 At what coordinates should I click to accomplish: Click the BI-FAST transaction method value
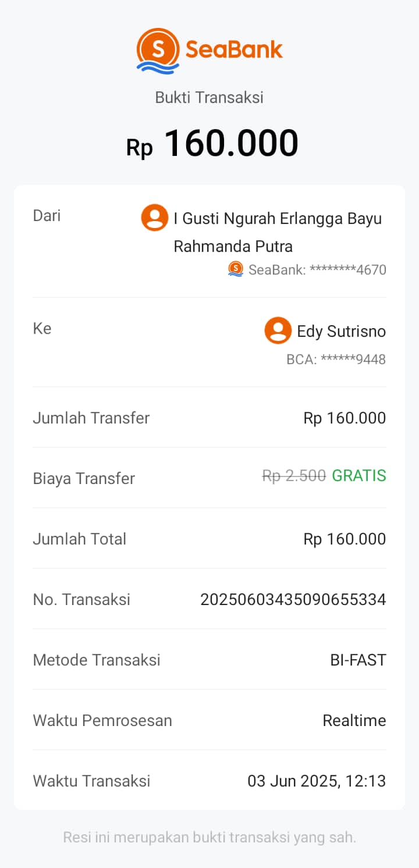coord(358,660)
